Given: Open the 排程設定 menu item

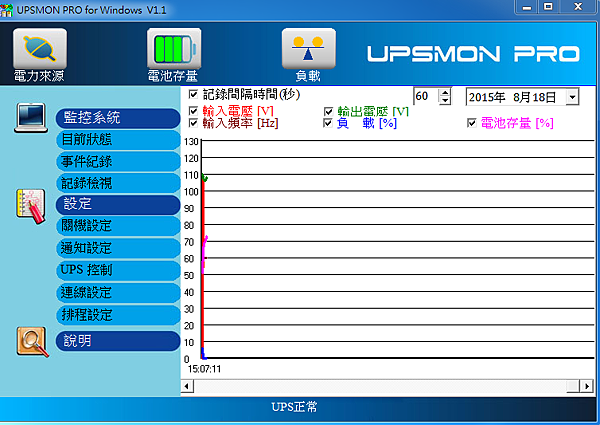Looking at the screenshot, I should (x=118, y=315).
